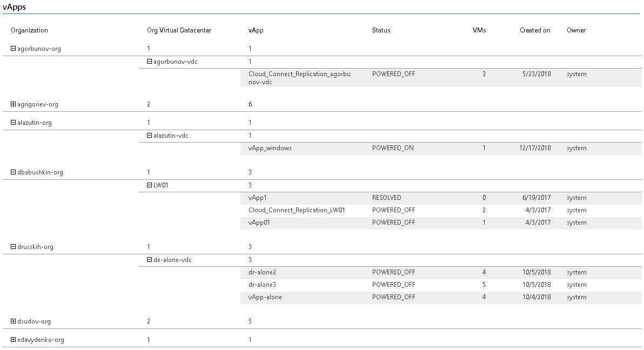
Task: Click the Organization column header
Action: click(29, 30)
